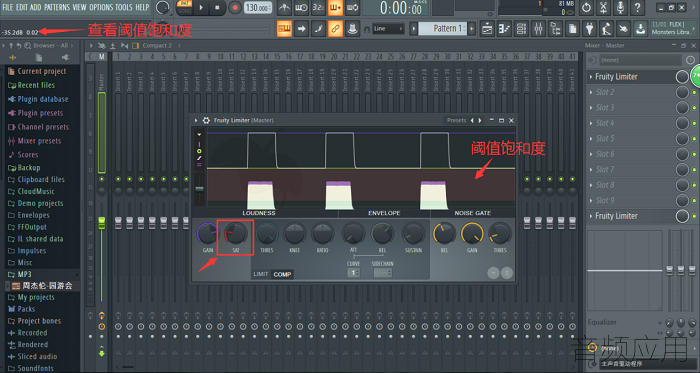Open the Mixer window icon
The image size is (700, 373).
(x=538, y=29)
